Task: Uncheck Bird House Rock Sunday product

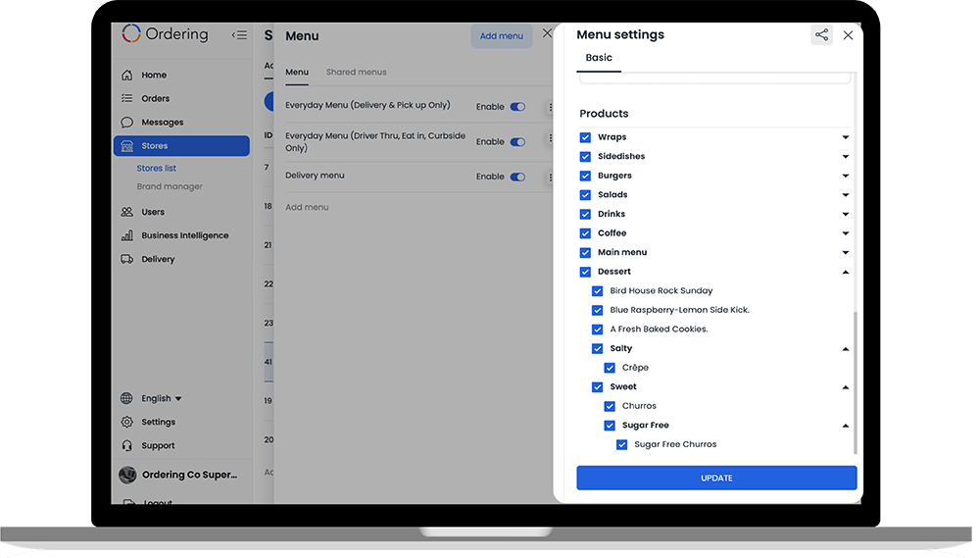Action: pos(598,291)
